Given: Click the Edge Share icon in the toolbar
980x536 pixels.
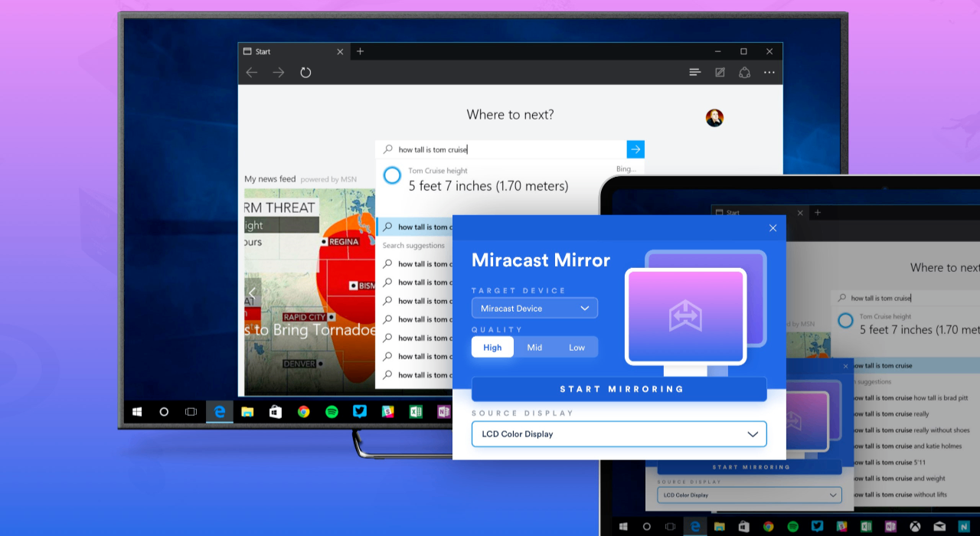Looking at the screenshot, I should pyautogui.click(x=744, y=73).
